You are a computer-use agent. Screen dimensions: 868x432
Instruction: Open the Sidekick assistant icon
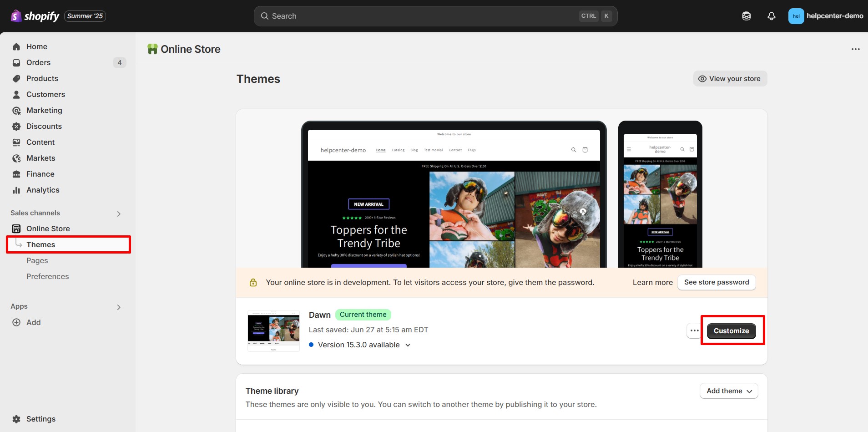click(x=746, y=16)
